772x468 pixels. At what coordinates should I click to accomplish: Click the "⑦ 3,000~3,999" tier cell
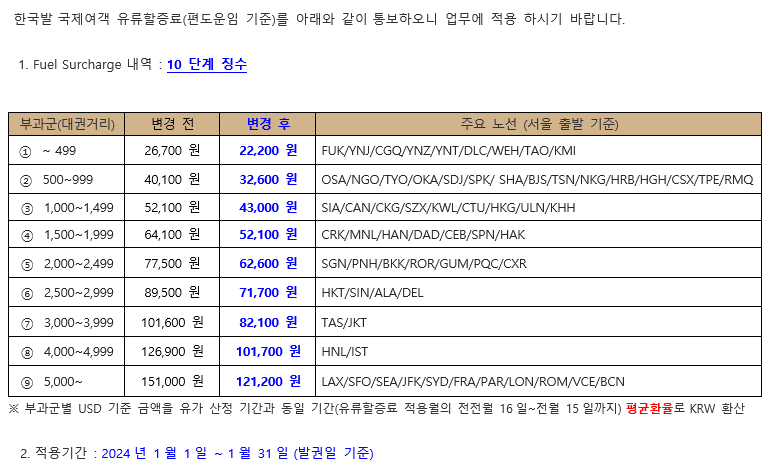click(x=67, y=323)
